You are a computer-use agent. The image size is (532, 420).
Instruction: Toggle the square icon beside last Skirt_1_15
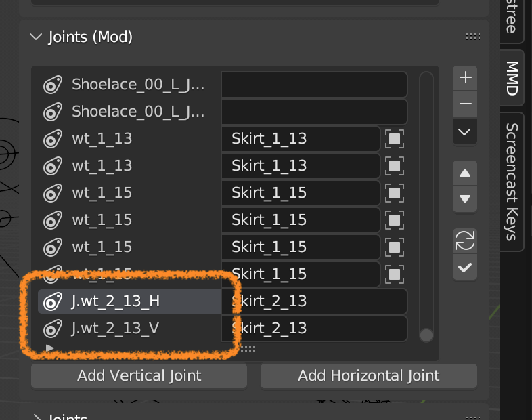tap(395, 274)
